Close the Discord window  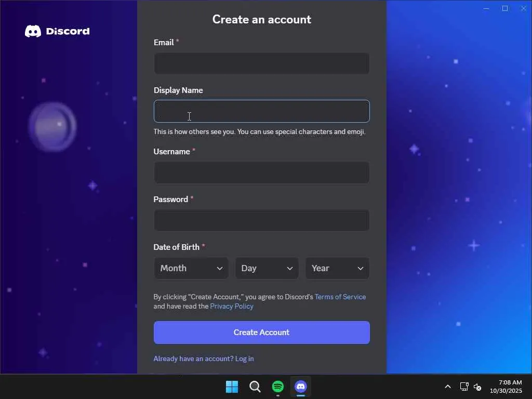524,9
